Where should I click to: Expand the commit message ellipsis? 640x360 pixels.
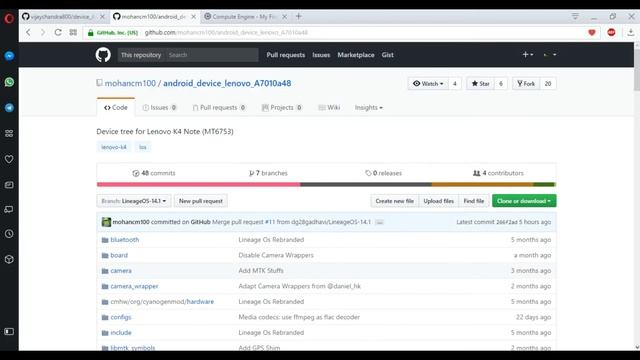379,222
